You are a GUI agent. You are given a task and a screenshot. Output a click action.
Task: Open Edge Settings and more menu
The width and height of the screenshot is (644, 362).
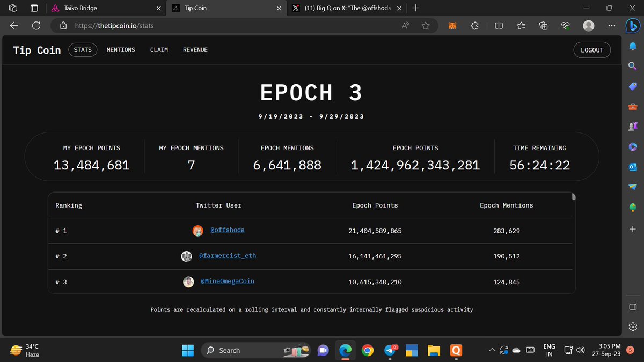pos(612,26)
